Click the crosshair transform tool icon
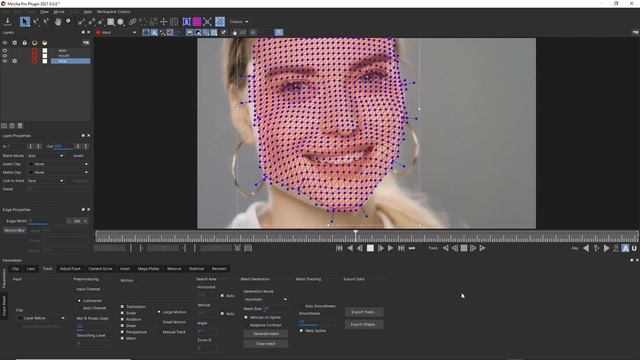The width and height of the screenshot is (640, 360). [x=164, y=22]
